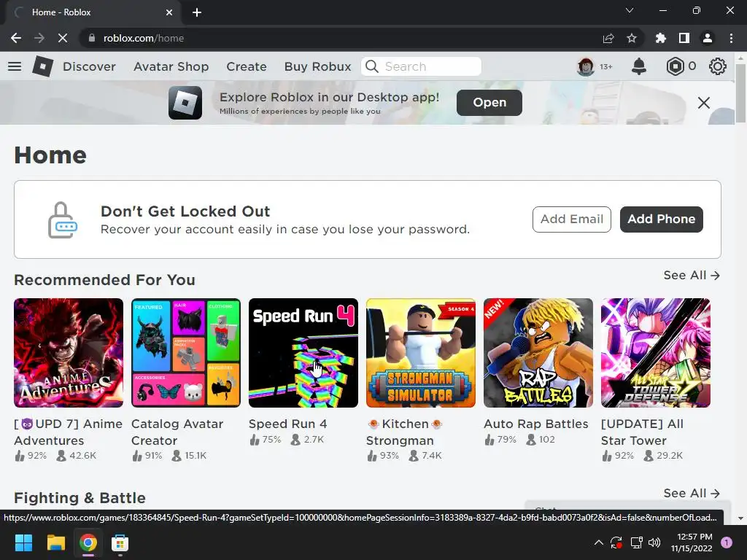
Task: Stop loading the page
Action: pyautogui.click(x=63, y=38)
